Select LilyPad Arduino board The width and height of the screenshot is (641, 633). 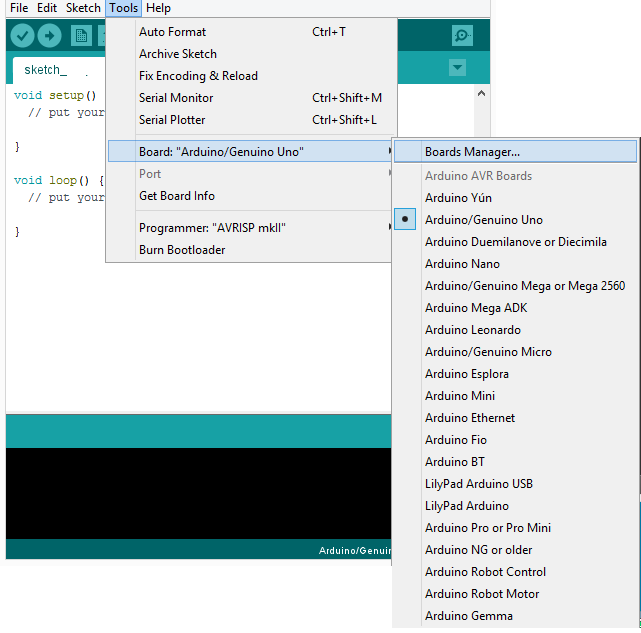click(515, 506)
